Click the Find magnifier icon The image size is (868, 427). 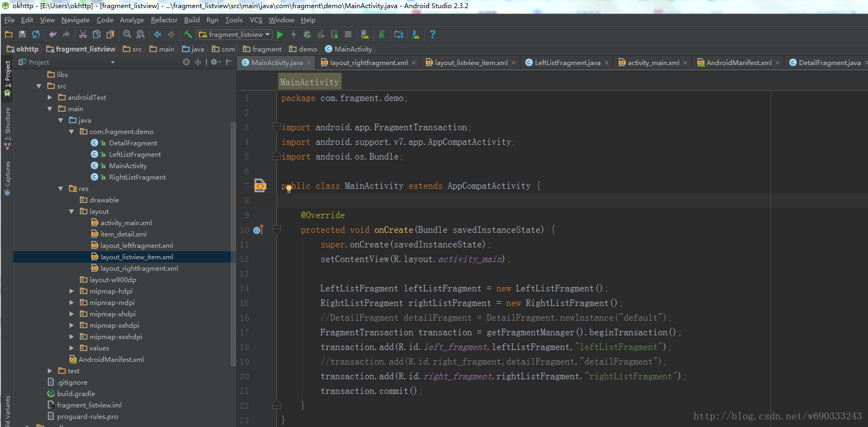127,34
